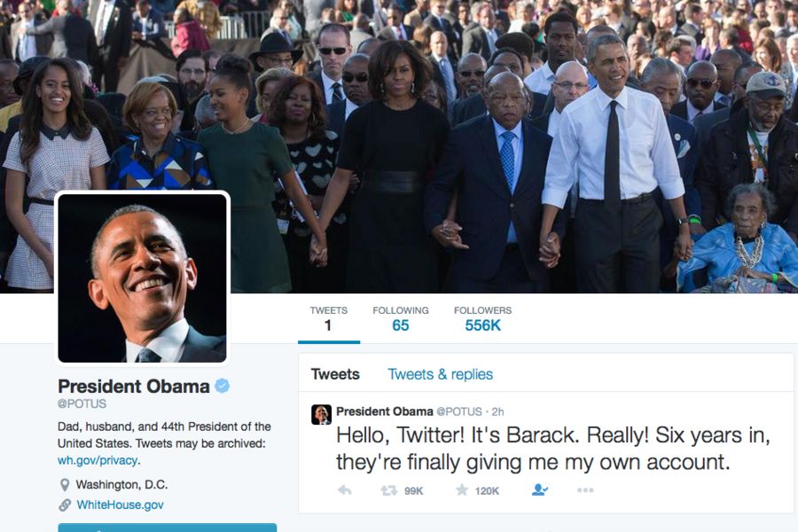The image size is (798, 532).
Task: View the 556K Followers list
Action: (483, 318)
